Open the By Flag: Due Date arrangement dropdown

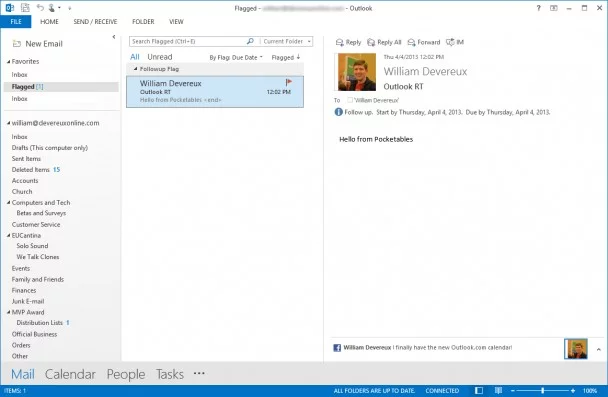click(236, 57)
